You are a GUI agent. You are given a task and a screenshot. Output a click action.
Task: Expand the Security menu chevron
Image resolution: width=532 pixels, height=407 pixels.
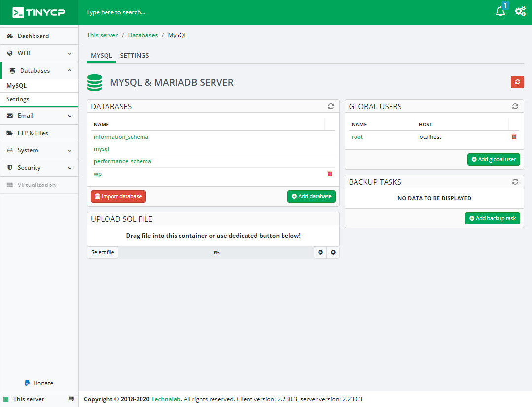coord(70,168)
